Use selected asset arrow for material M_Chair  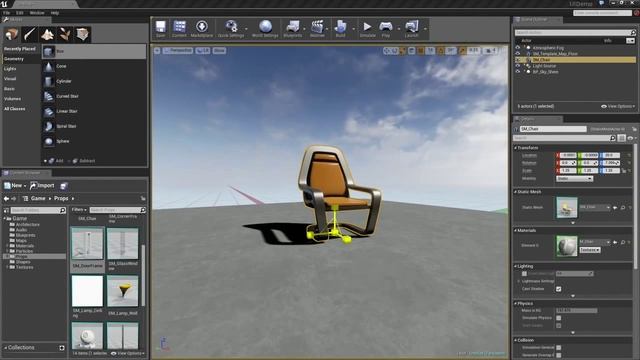coord(616,242)
